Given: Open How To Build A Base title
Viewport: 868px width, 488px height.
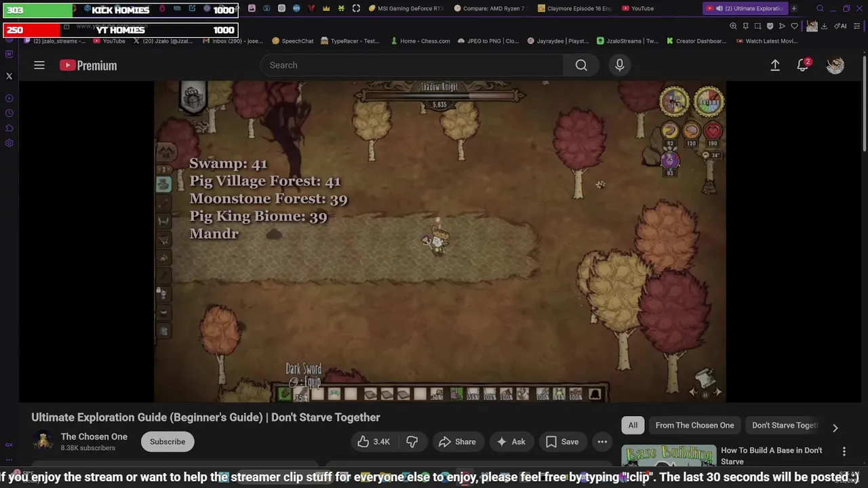Looking at the screenshot, I should (771, 455).
